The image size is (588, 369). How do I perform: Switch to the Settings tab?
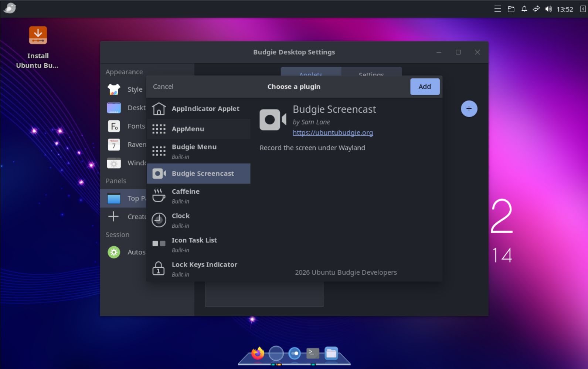(371, 72)
